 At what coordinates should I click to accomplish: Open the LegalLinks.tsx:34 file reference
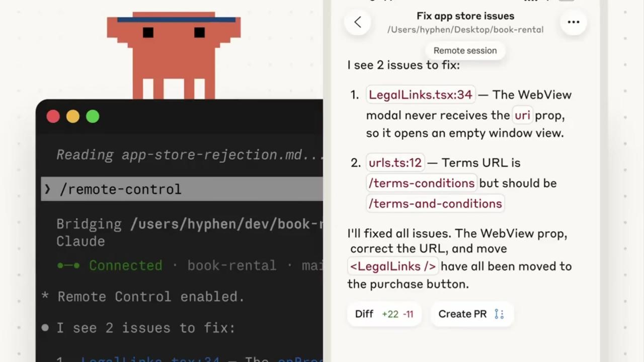click(x=420, y=95)
